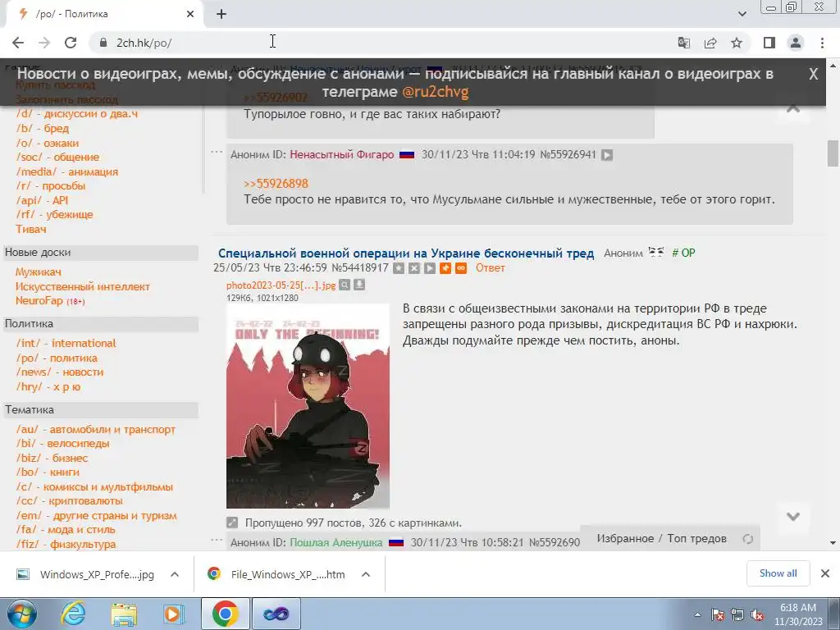
Task: Expand the skipped 997 posts icon
Action: pyautogui.click(x=232, y=523)
